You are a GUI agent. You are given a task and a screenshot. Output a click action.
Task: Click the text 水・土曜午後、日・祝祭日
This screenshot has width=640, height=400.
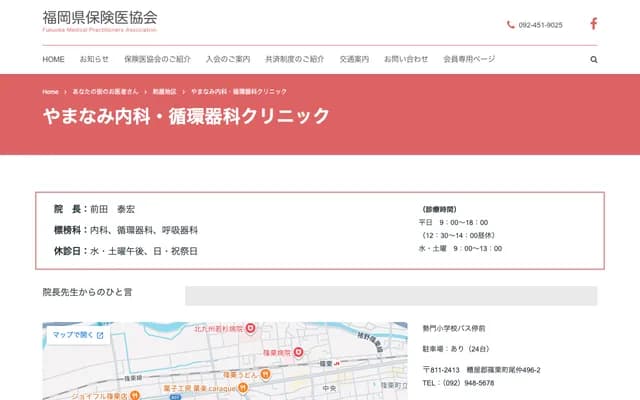[144, 251]
